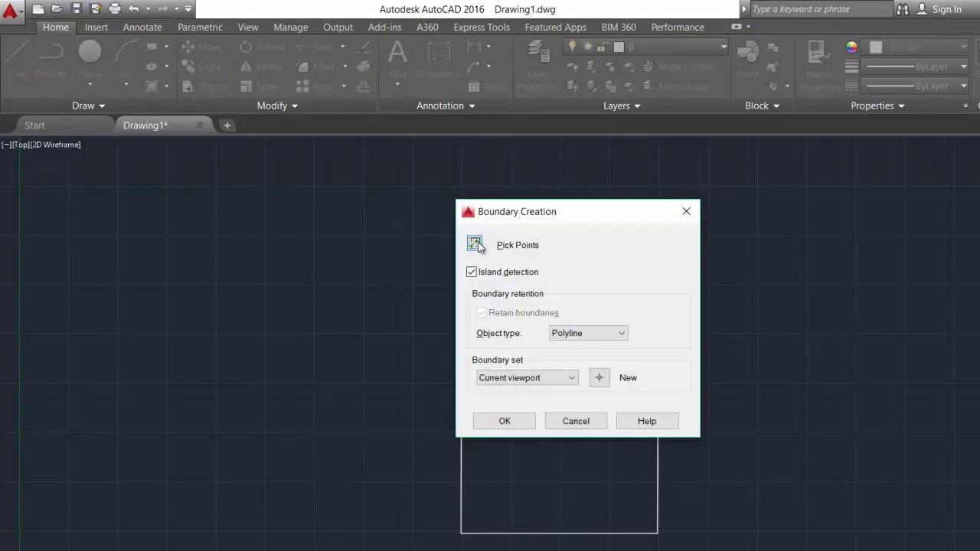Select the Polyline tool in Draw panel
The width and height of the screenshot is (980, 551).
[x=51, y=60]
